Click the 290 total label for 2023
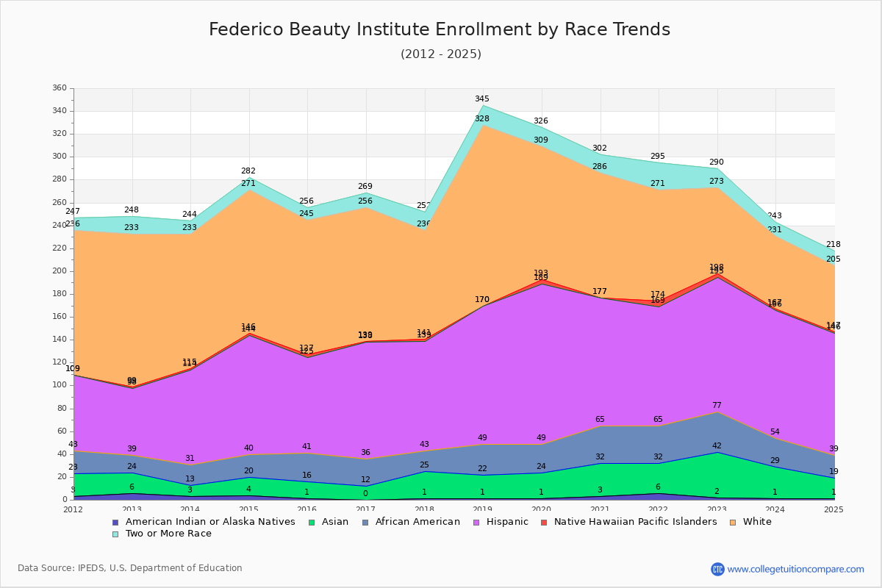 pyautogui.click(x=717, y=162)
